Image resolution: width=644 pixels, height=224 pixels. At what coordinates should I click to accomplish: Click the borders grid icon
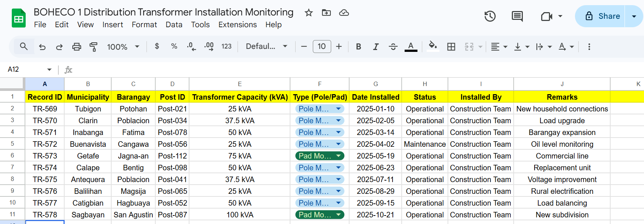[451, 47]
